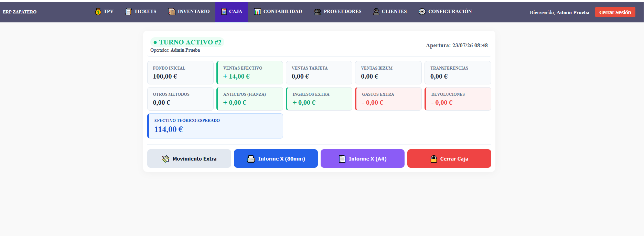Image resolution: width=644 pixels, height=236 pixels.
Task: Click the DEVOLUCIONES card
Action: tap(458, 99)
